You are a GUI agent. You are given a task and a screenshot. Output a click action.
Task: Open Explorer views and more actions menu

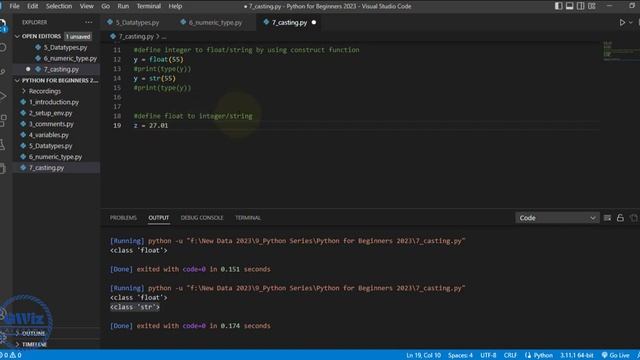89,22
